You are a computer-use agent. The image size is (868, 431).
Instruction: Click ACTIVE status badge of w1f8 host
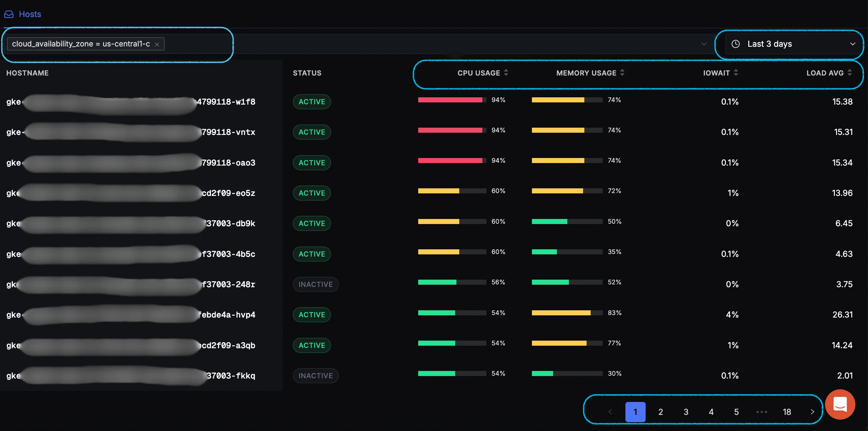point(312,102)
